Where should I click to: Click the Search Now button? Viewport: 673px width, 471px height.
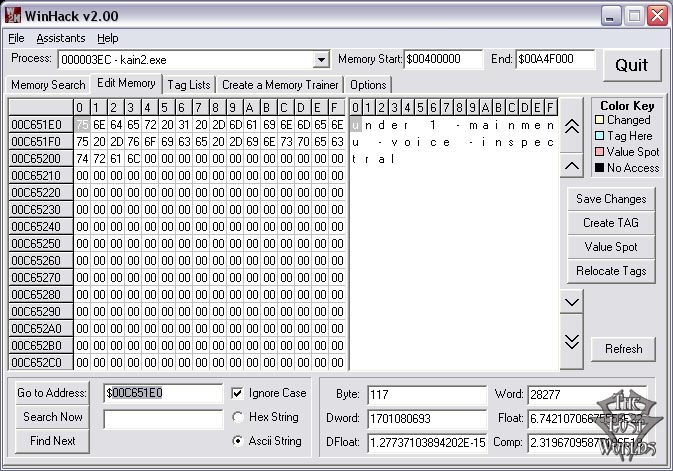pyautogui.click(x=52, y=417)
